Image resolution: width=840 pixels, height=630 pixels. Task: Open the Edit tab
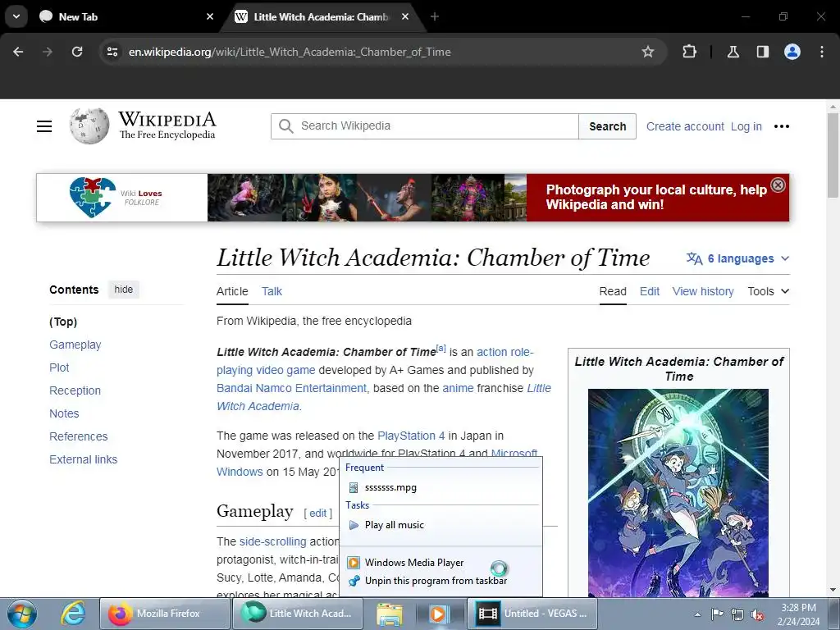pyautogui.click(x=650, y=291)
